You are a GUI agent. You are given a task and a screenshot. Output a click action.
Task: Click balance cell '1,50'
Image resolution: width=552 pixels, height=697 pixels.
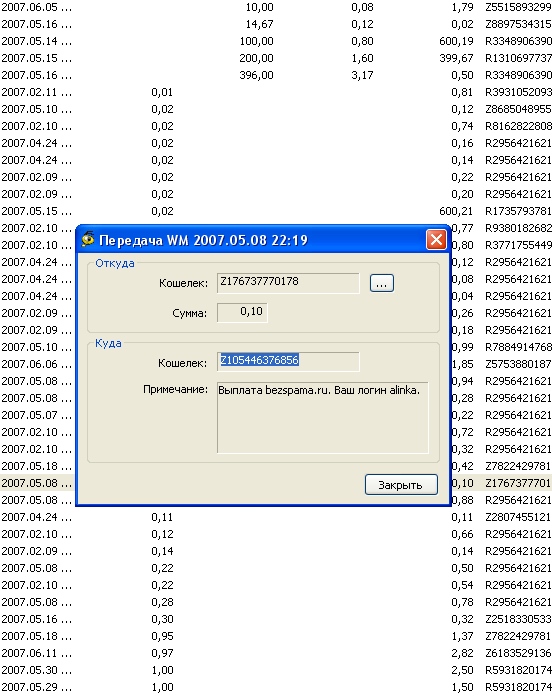462,687
